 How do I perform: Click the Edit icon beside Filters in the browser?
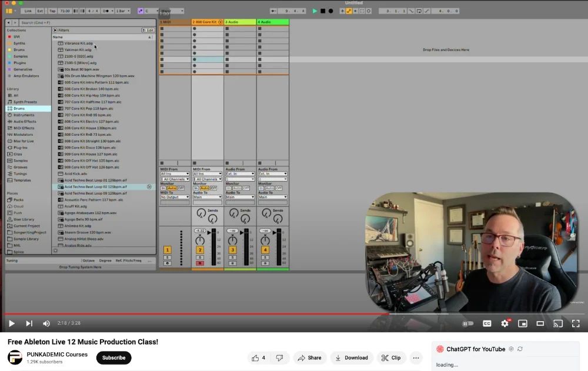tap(148, 30)
